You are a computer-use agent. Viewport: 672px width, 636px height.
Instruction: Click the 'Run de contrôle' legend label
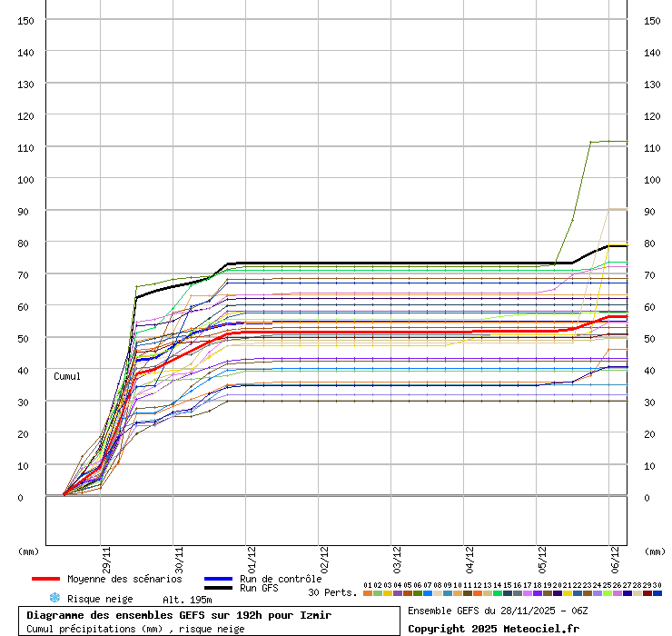(281, 579)
